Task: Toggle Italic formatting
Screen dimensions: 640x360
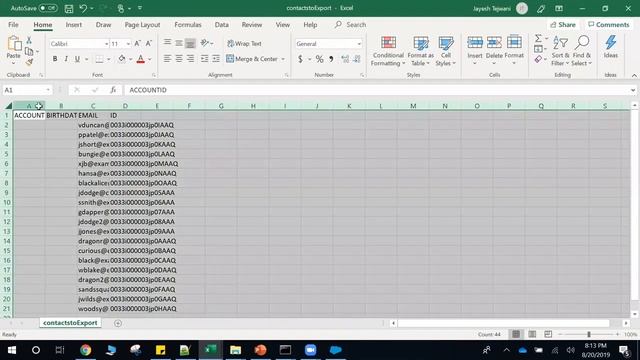Action: coord(66,59)
